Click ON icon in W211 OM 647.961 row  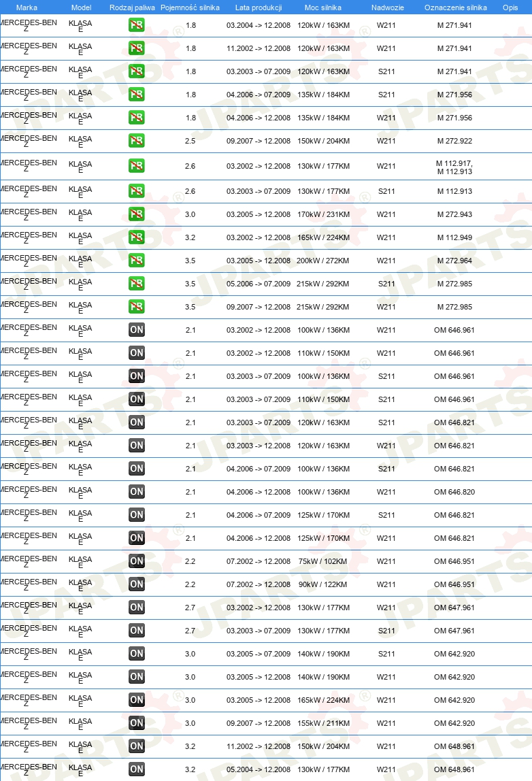(x=137, y=607)
